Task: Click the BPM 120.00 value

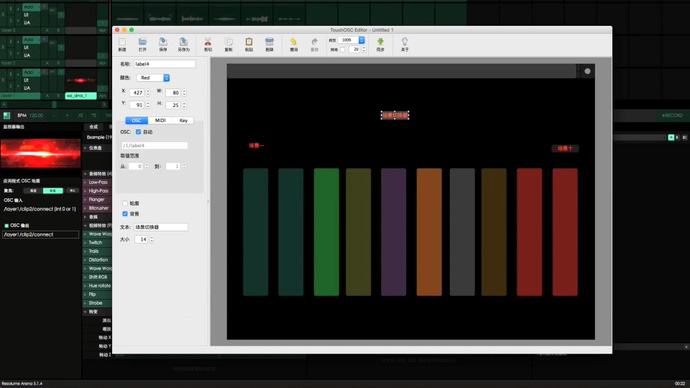Action: click(x=36, y=116)
